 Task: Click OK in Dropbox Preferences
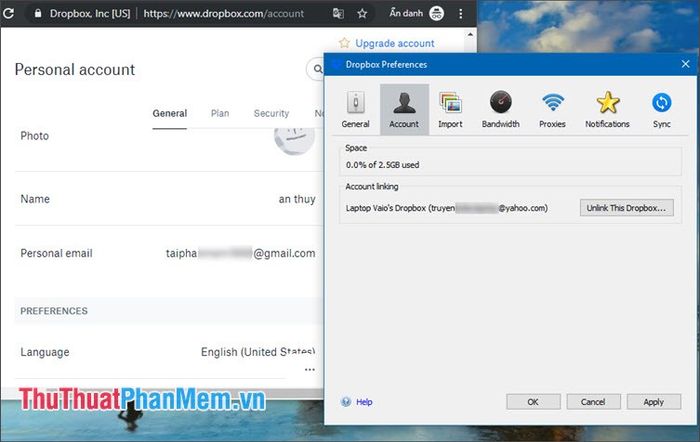533,402
